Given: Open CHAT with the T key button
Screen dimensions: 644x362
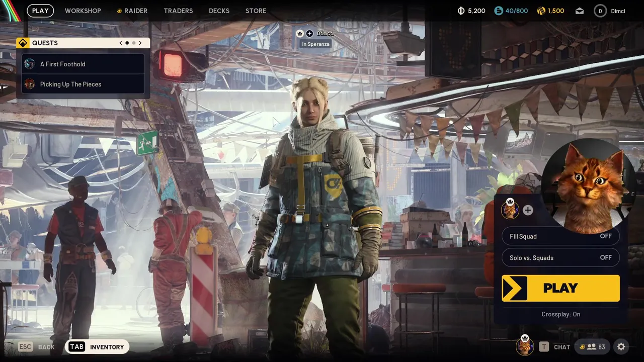Looking at the screenshot, I should pos(555,347).
